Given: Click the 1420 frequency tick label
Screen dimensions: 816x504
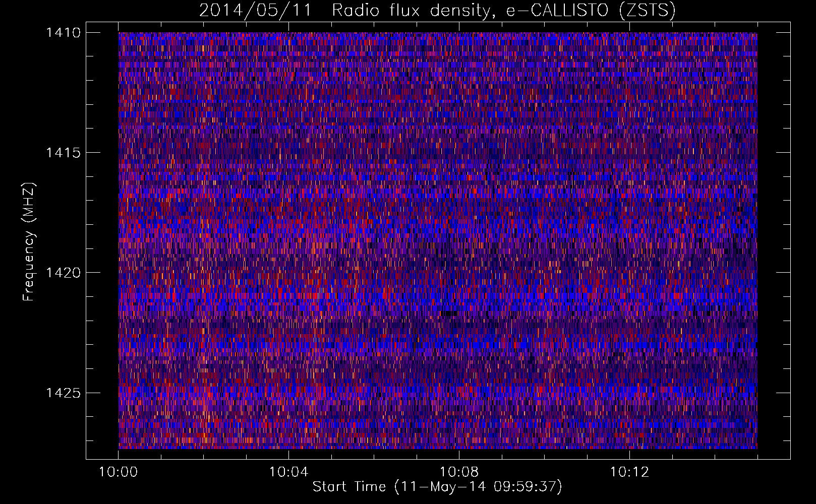Looking at the screenshot, I should (63, 273).
